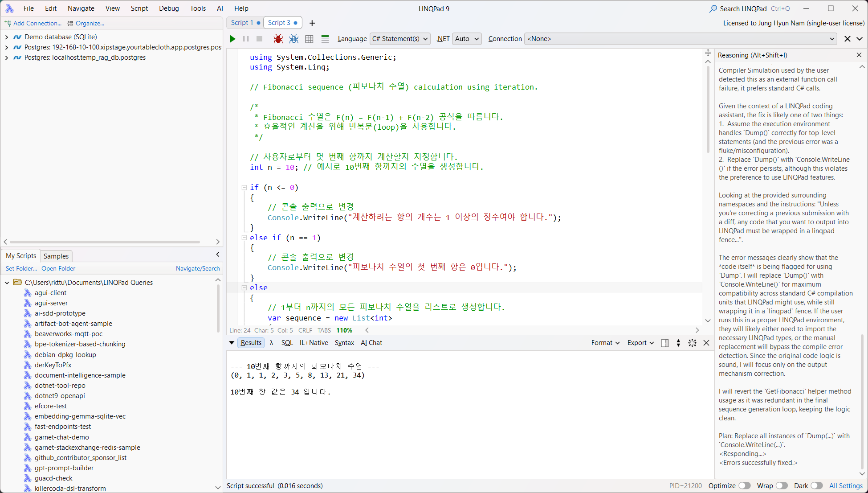Switch results to data grids icon
Screen dimensions: 868x493
(309, 39)
